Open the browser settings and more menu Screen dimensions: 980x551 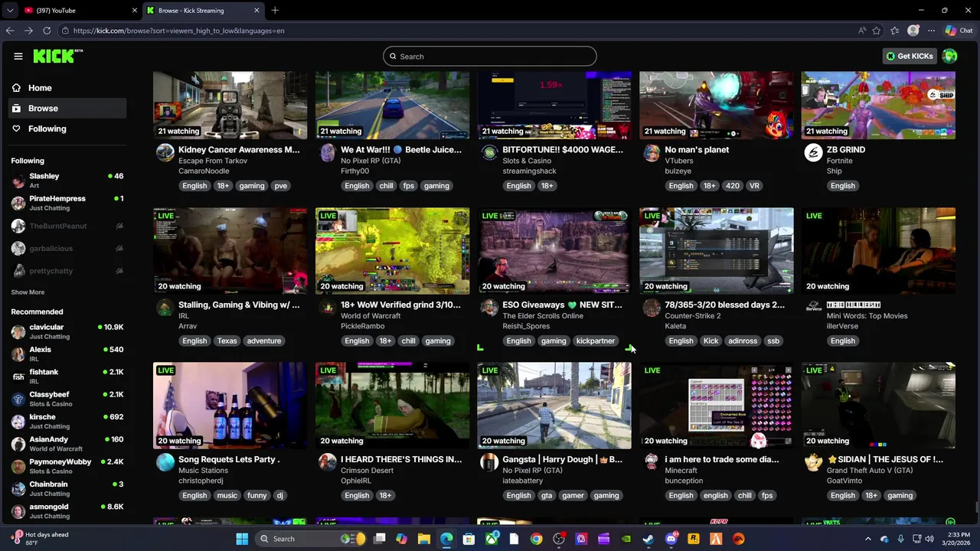coord(931,31)
